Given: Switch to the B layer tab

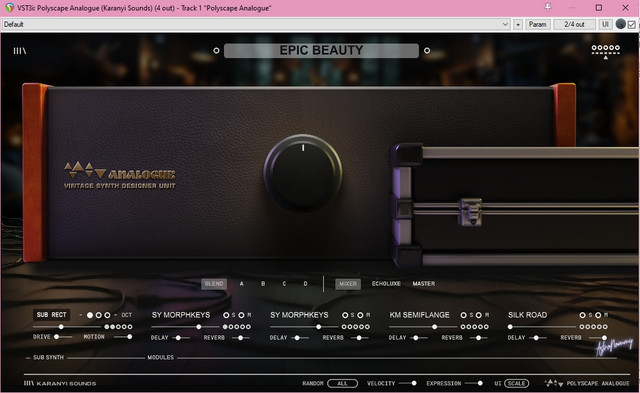Looking at the screenshot, I should (x=263, y=284).
